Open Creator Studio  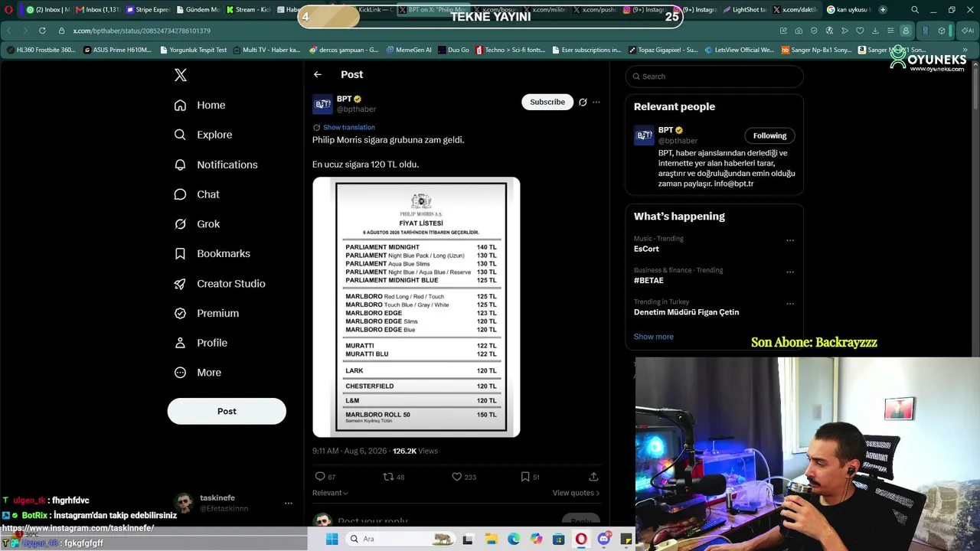[x=220, y=283]
